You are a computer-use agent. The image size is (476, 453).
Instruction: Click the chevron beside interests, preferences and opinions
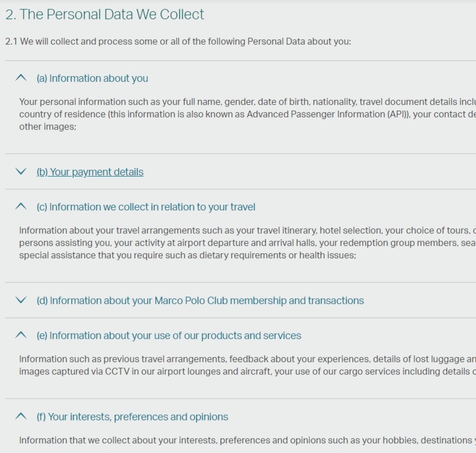[21, 417]
